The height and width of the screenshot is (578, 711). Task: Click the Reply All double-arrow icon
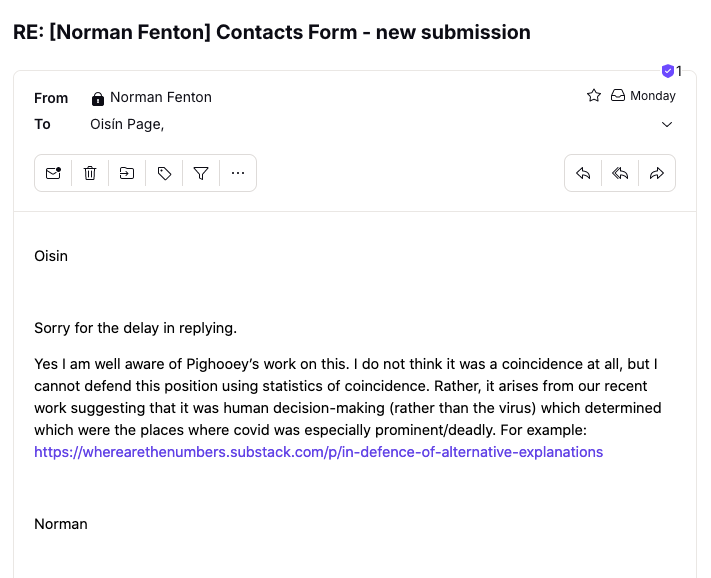click(620, 173)
